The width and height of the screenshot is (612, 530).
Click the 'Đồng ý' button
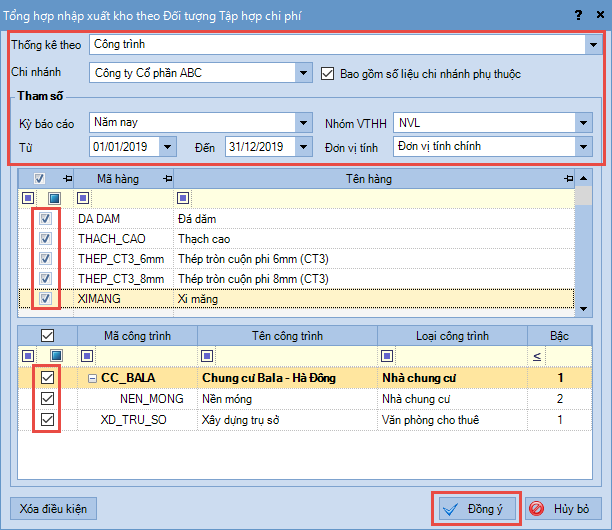pyautogui.click(x=477, y=509)
